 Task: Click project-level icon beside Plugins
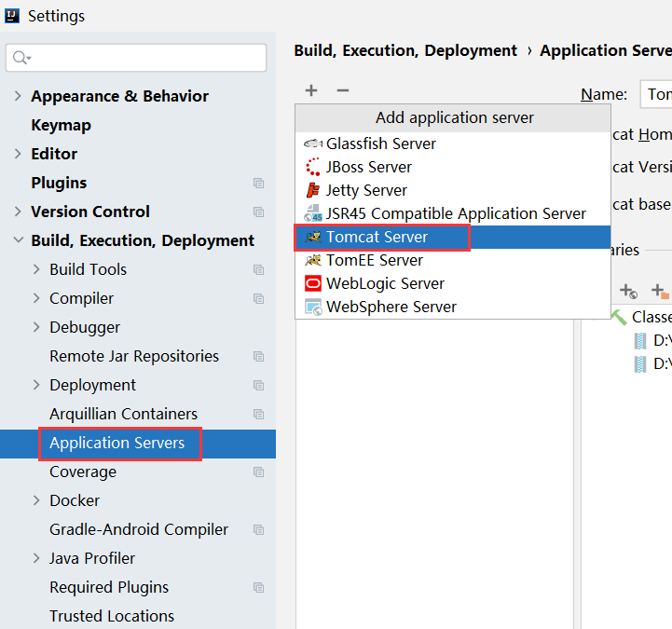(x=258, y=183)
